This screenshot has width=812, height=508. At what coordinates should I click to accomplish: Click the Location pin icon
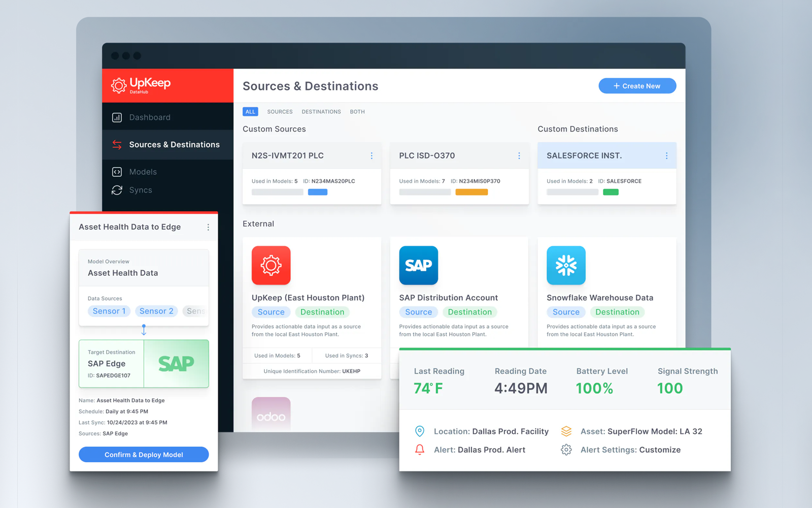pyautogui.click(x=420, y=431)
